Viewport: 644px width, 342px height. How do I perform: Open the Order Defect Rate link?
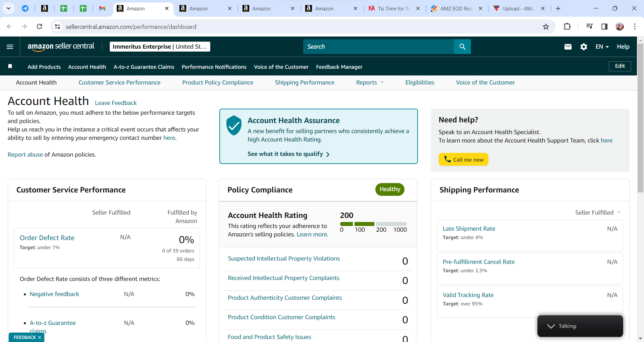tap(47, 238)
